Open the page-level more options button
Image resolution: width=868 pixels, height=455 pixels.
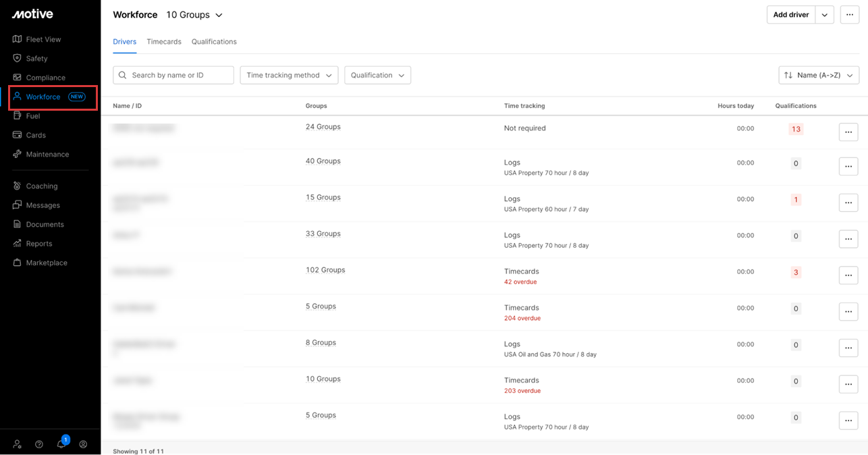[x=850, y=15]
